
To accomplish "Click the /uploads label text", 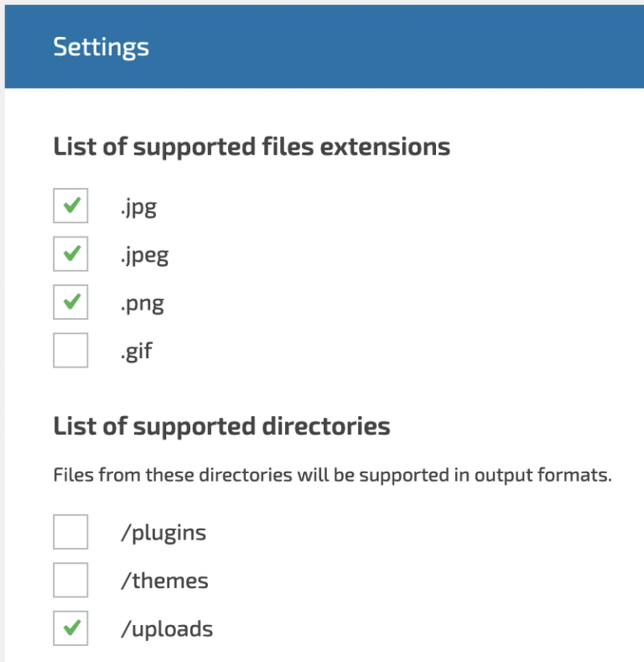I will (x=167, y=629).
